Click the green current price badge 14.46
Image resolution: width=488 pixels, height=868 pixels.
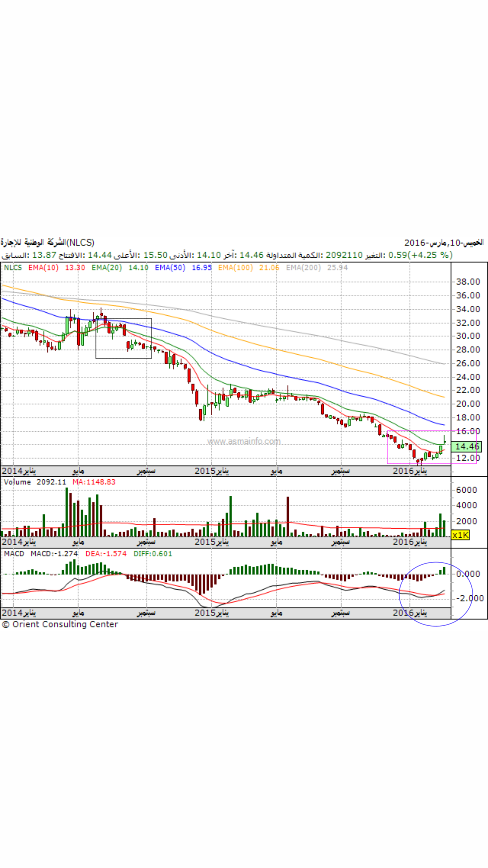pos(467,447)
